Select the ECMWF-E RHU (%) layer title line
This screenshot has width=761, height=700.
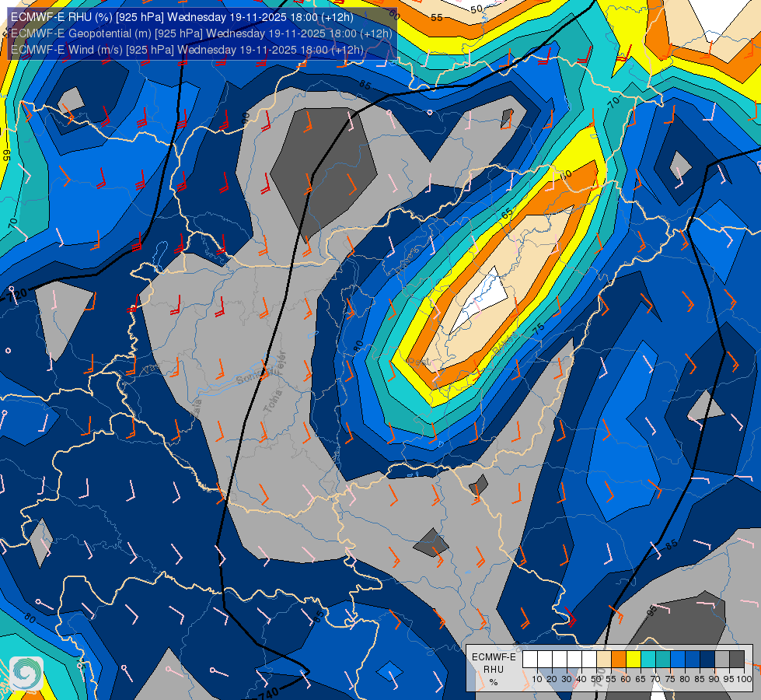tap(182, 17)
